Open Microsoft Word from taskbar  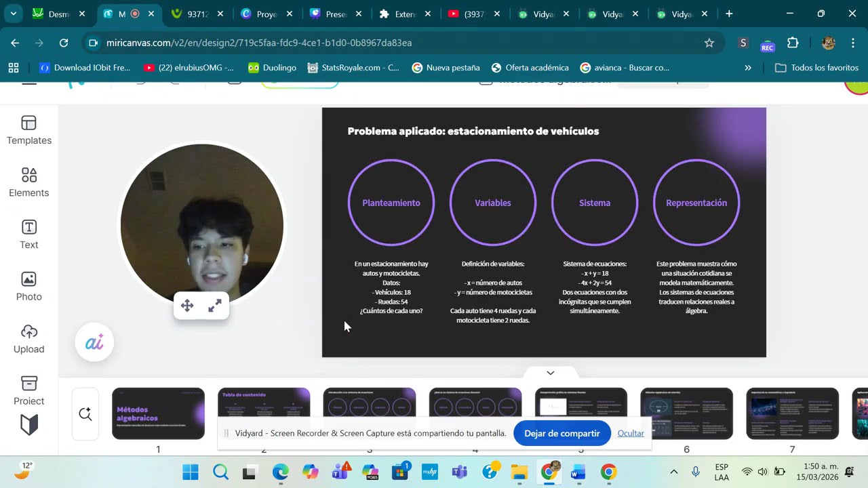coord(578,472)
